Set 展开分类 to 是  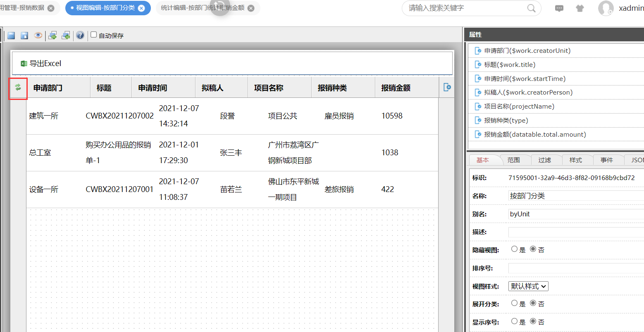pyautogui.click(x=514, y=303)
